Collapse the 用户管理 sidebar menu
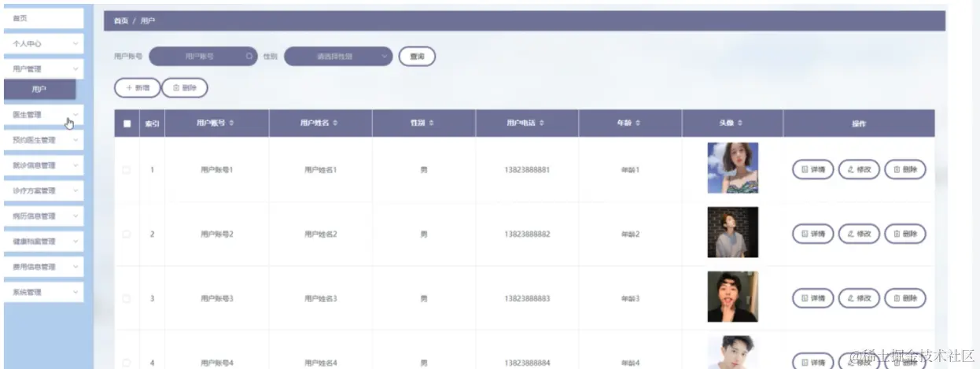This screenshot has width=980, height=369. tap(44, 69)
